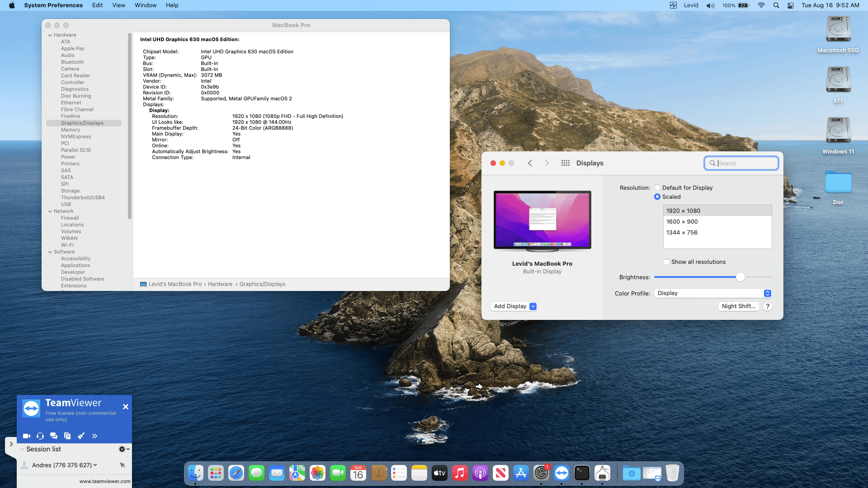Viewport: 868px width, 488px height.
Task: Click the built-in display thumbnail
Action: click(542, 221)
